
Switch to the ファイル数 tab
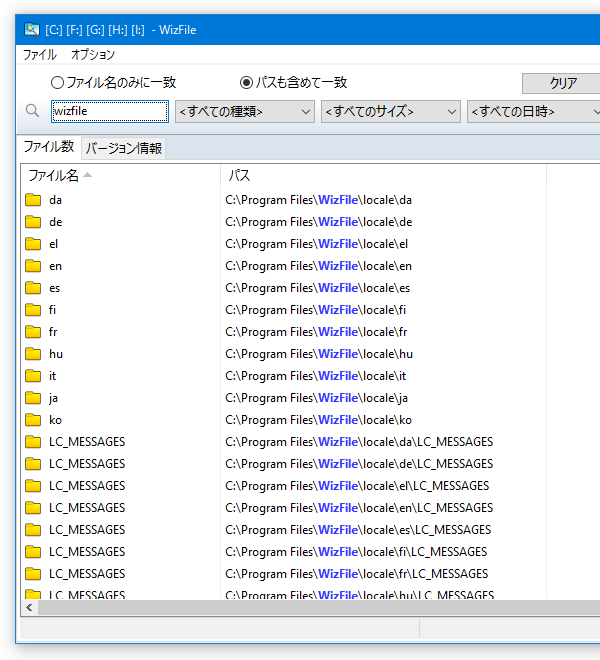click(49, 147)
